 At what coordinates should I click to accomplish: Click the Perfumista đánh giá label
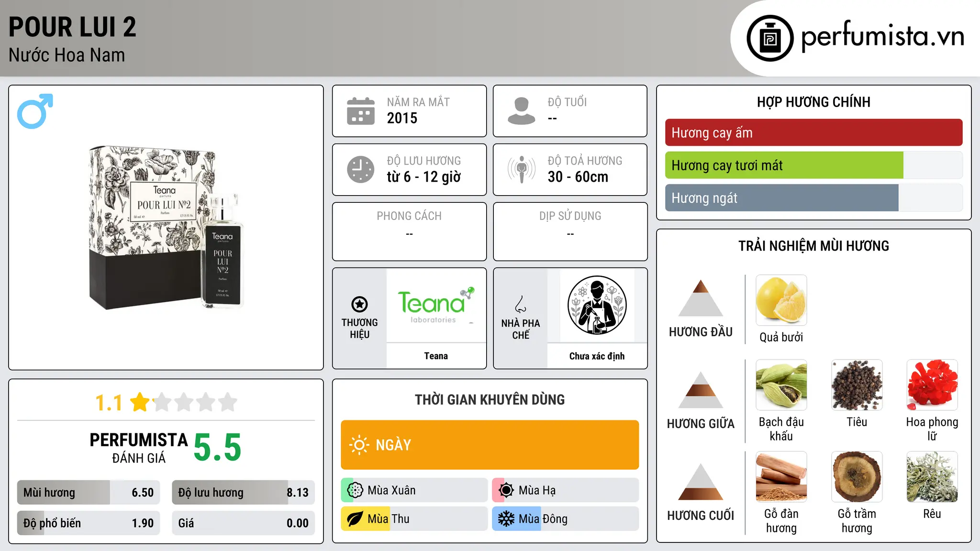[x=139, y=448]
